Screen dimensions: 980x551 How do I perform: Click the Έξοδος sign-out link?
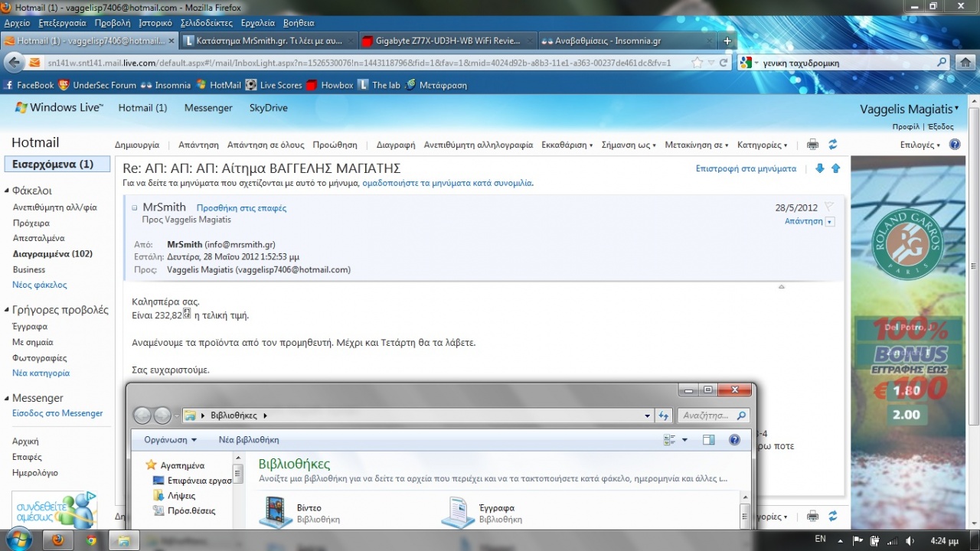tap(942, 127)
